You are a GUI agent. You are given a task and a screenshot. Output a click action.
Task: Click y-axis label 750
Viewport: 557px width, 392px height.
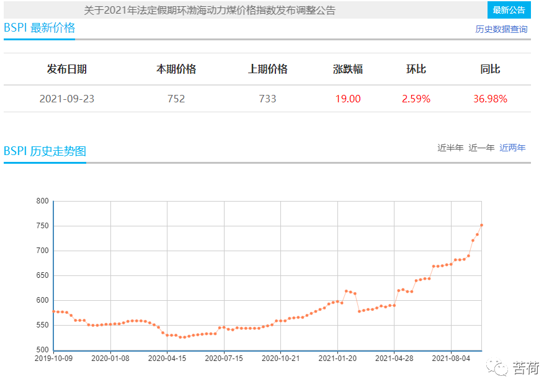42,226
